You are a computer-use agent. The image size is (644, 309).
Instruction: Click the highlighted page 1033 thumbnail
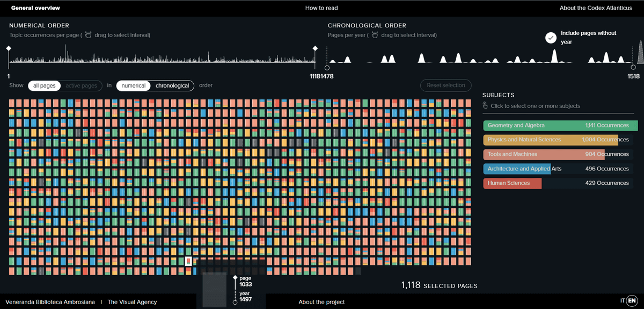pos(188,261)
